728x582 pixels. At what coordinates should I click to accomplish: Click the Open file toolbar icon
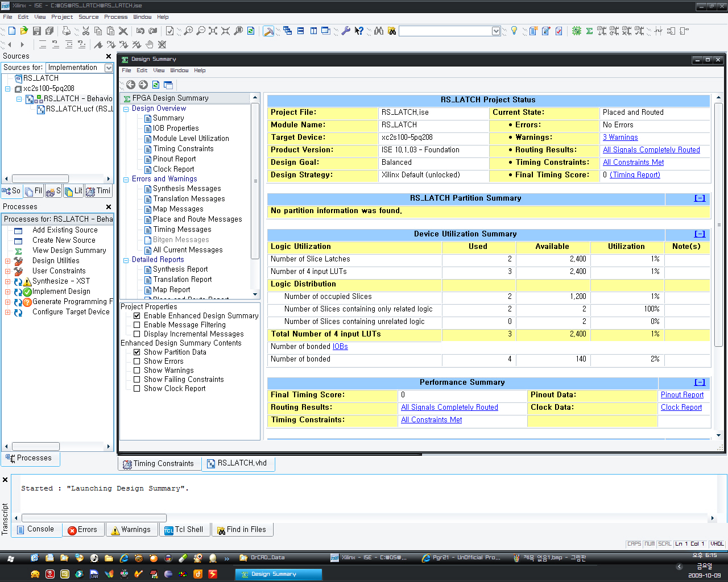point(24,31)
